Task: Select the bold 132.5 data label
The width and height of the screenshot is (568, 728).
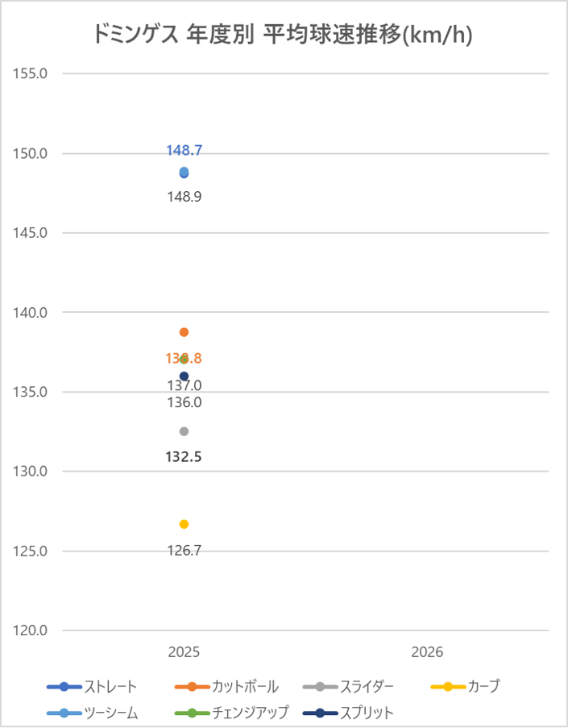Action: point(184,457)
